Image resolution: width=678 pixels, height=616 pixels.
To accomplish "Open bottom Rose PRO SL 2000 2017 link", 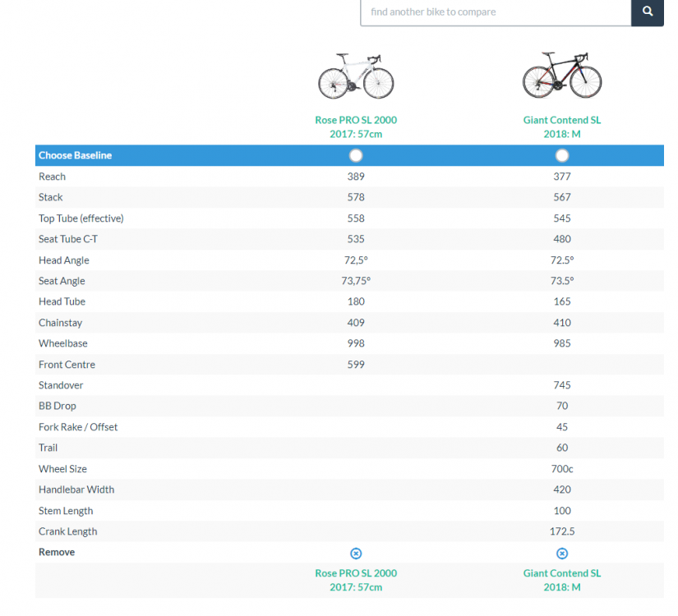I will click(x=356, y=580).
